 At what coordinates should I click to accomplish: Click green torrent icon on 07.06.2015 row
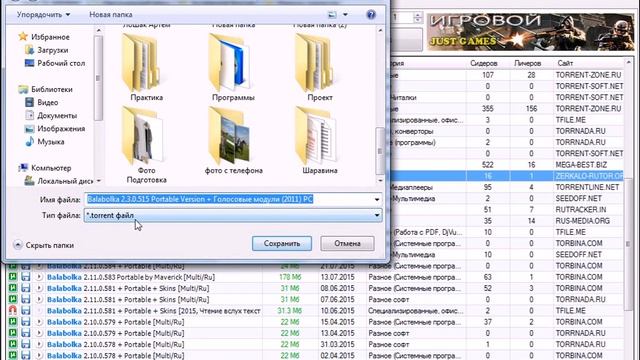(x=13, y=299)
